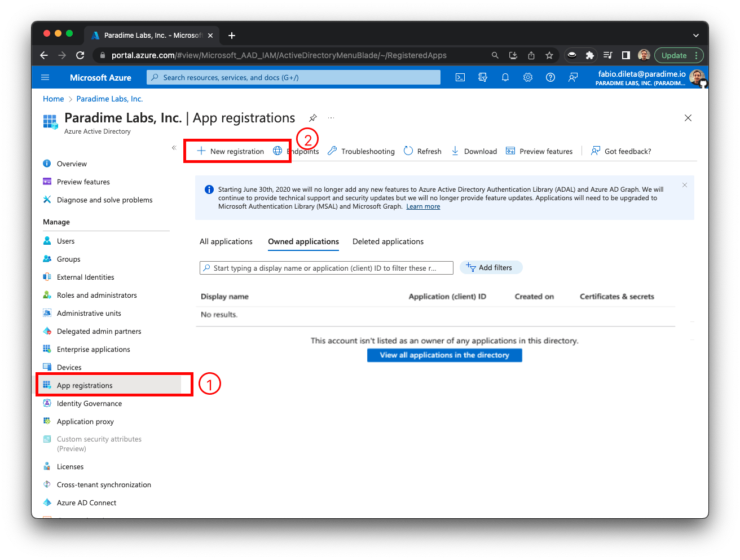Switch to the All applications tab
The image size is (740, 560).
pyautogui.click(x=226, y=241)
